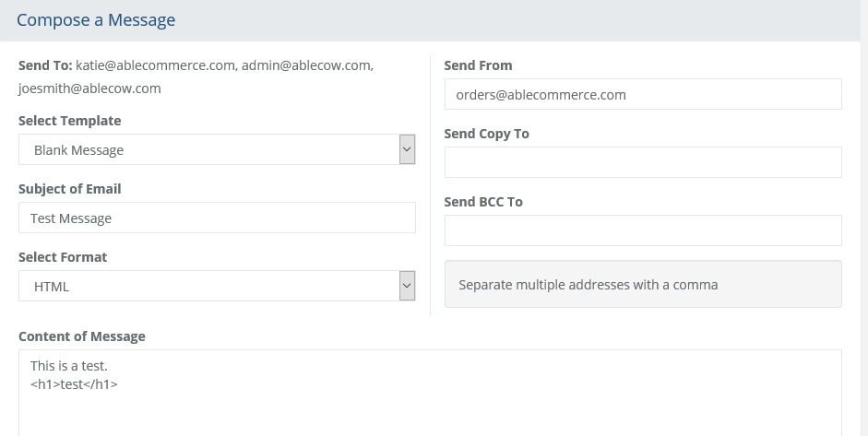Screen dimensions: 868x436
Task: Click the '<h1>test</h1>' line in message content
Action: (74, 383)
